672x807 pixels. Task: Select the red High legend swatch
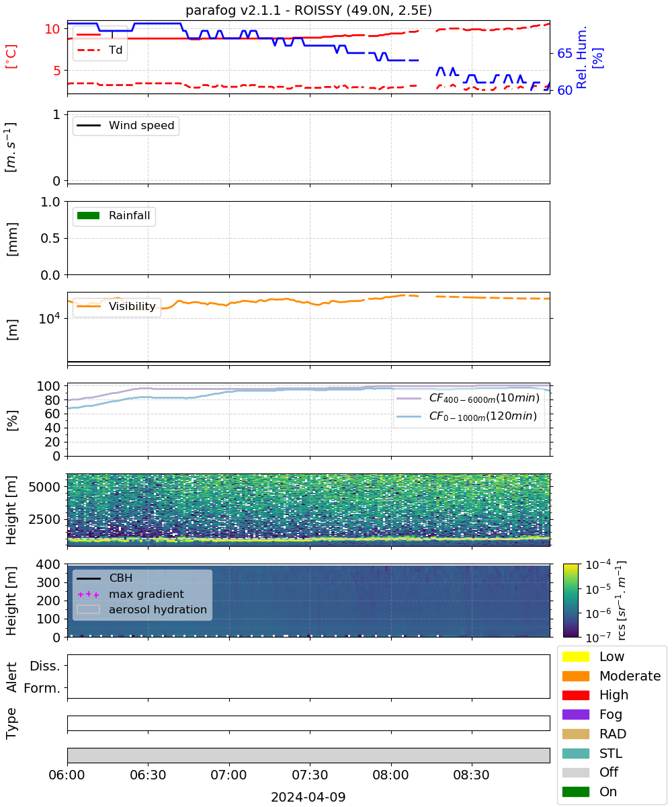point(576,695)
